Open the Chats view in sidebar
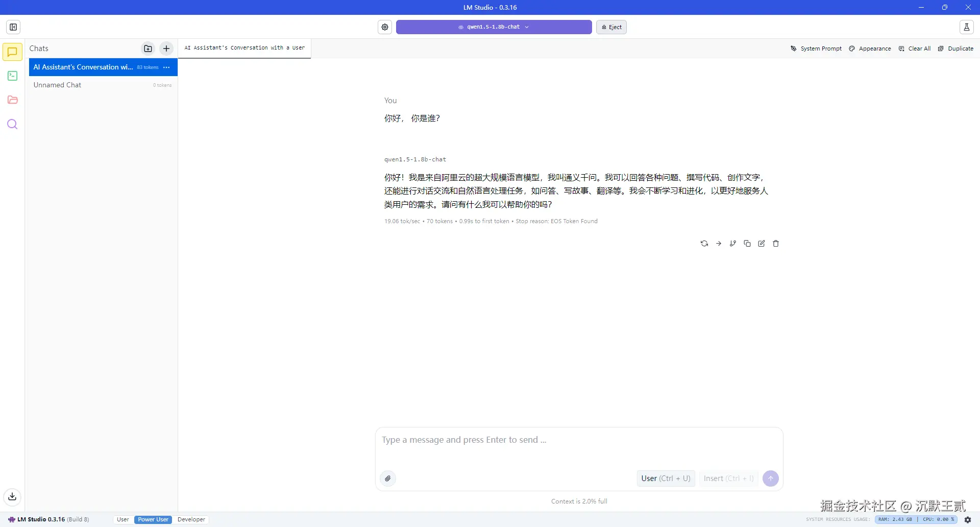This screenshot has width=980, height=527. pyautogui.click(x=12, y=52)
